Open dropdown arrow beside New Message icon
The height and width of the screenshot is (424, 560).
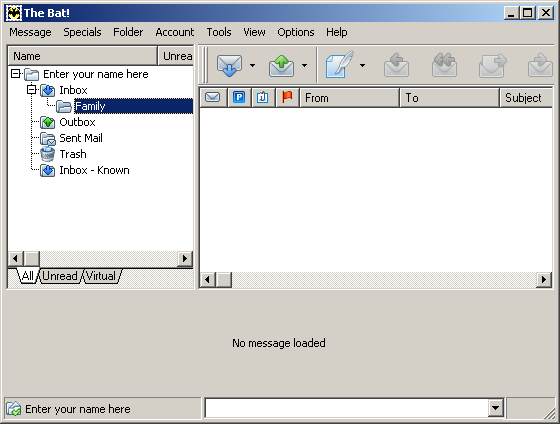(x=362, y=65)
